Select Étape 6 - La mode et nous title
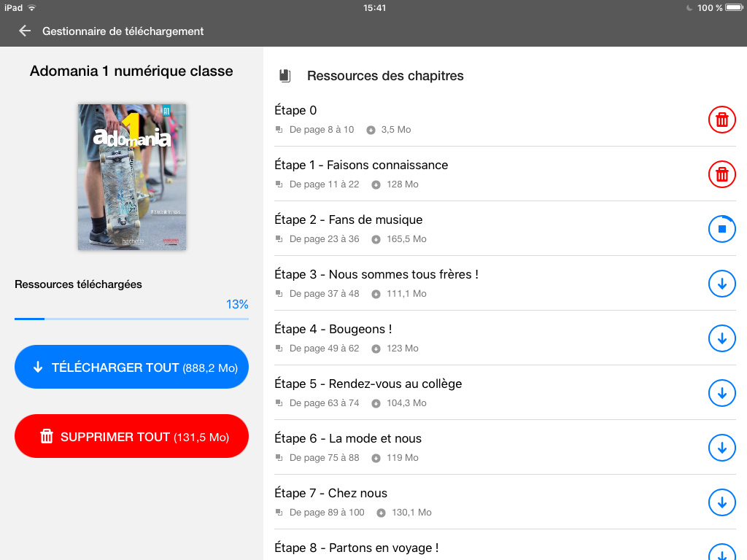 click(348, 438)
